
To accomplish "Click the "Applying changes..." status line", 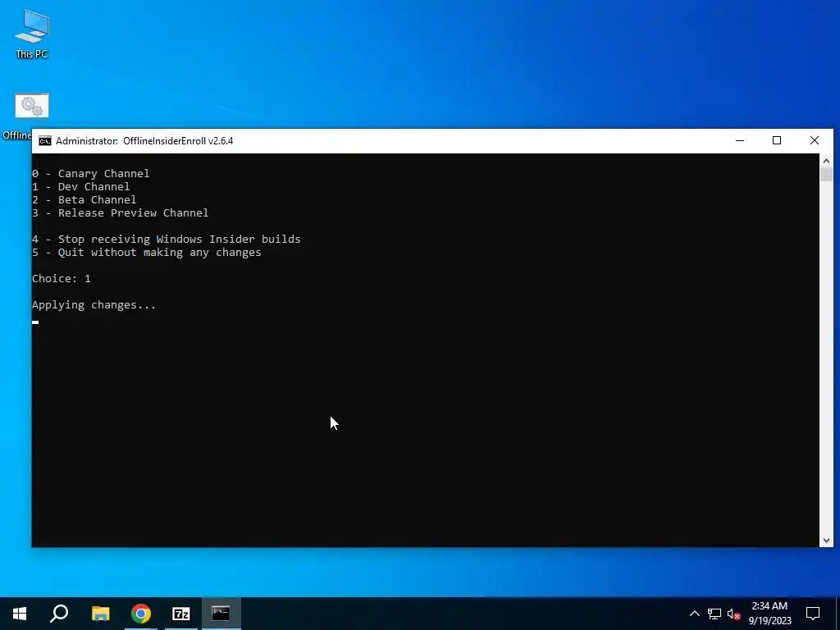I will (94, 305).
